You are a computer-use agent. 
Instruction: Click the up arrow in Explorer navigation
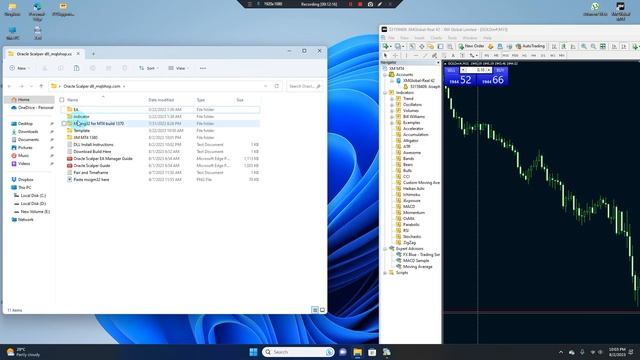(41, 86)
